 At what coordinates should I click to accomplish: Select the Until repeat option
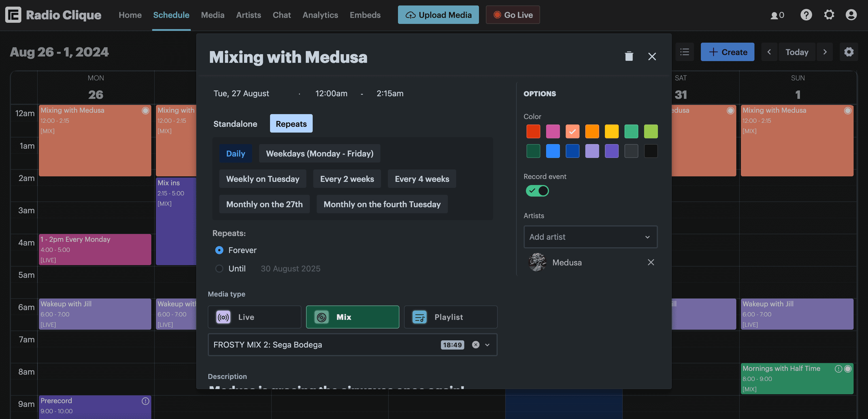(219, 269)
